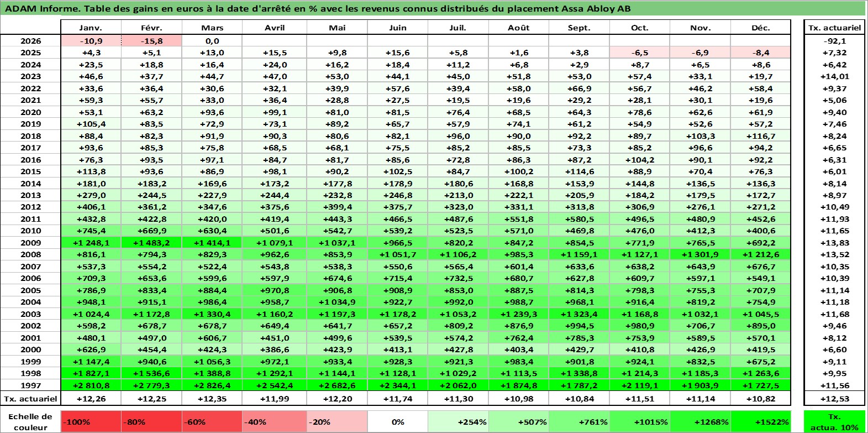The image size is (868, 433).
Task: Select the +116,7 cell in 2018
Action: click(x=760, y=136)
